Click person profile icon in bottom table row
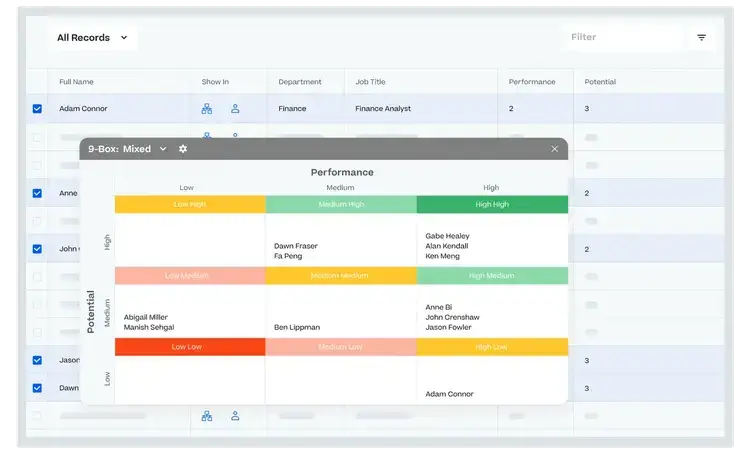The image size is (750, 454). [x=235, y=416]
